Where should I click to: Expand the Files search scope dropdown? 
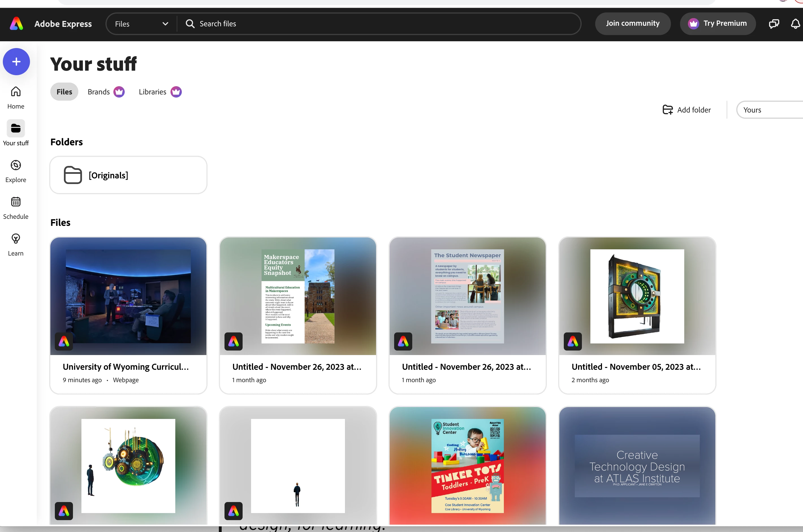pos(141,24)
